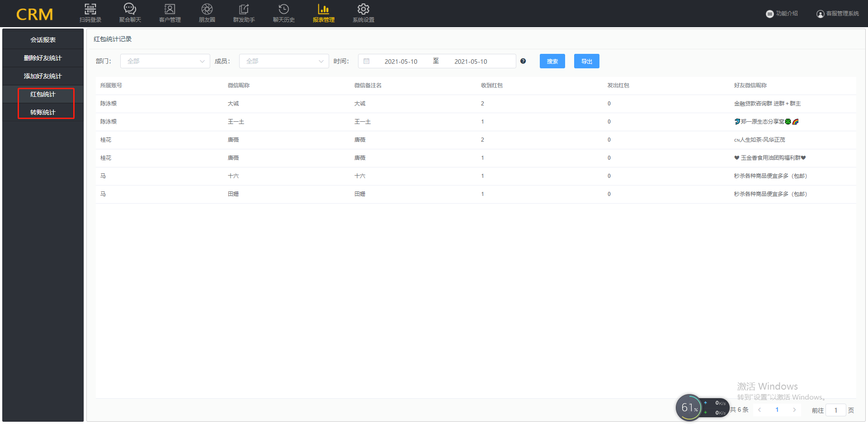Viewport: 868px width, 424px height.
Task: Click the 功能介绍 link in the header
Action: pyautogui.click(x=782, y=14)
